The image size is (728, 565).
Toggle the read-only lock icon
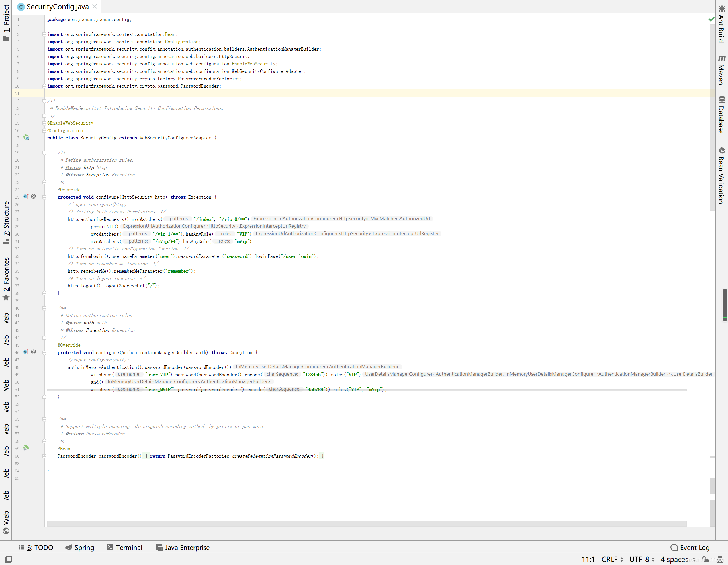click(705, 559)
